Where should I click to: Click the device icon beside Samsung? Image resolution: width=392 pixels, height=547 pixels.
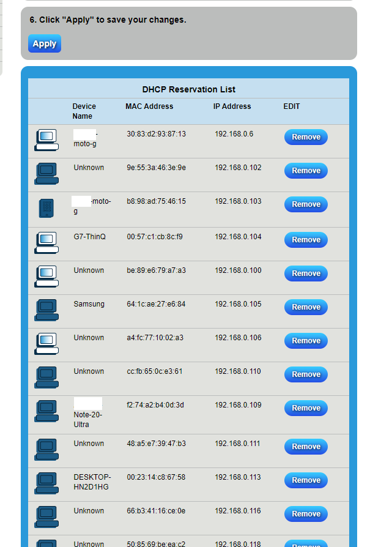coord(46,310)
